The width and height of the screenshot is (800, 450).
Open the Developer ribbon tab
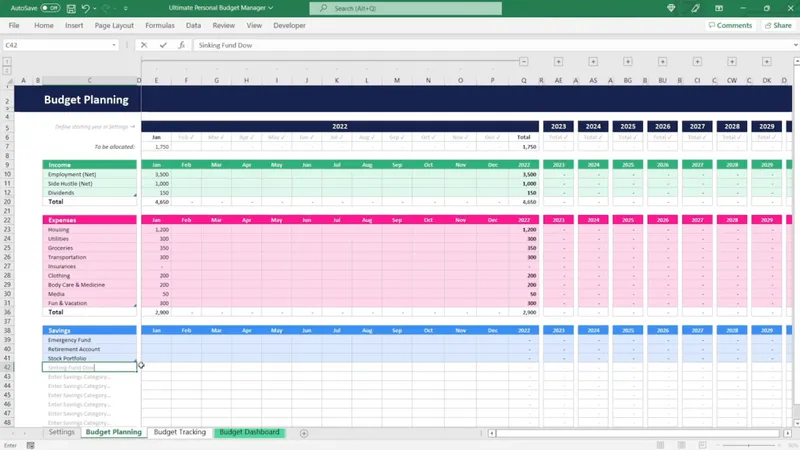pyautogui.click(x=289, y=26)
